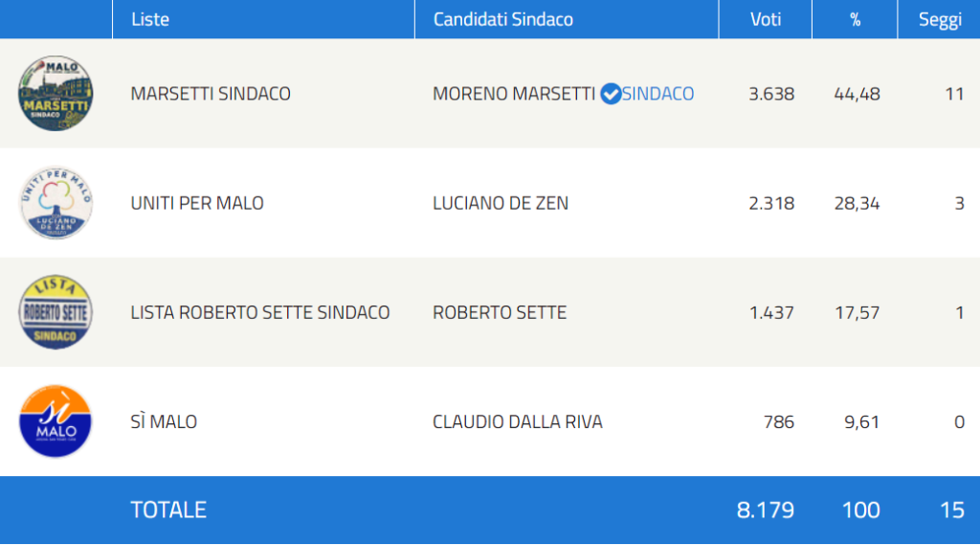Viewport: 980px width, 545px height.
Task: Click the TOTALE row label
Action: tap(168, 510)
